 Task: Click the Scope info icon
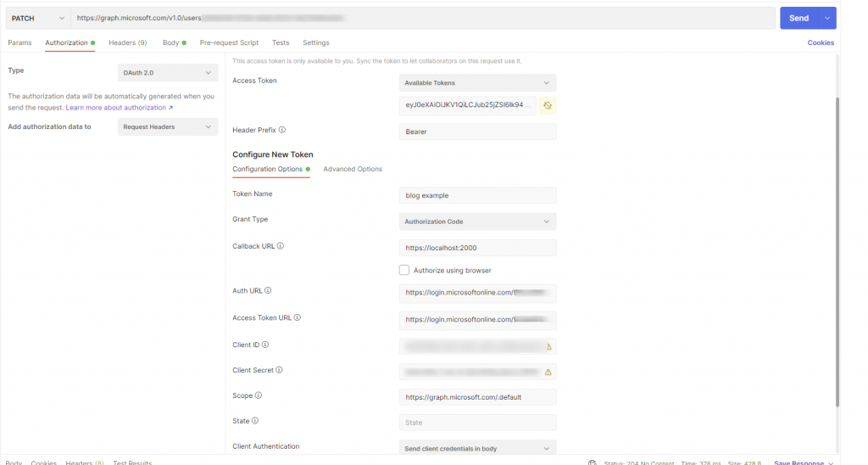click(259, 395)
